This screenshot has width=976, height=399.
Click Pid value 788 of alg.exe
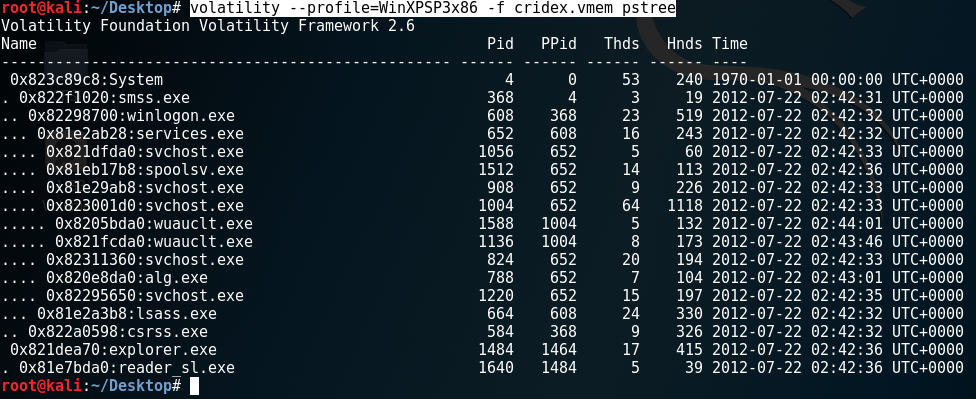click(500, 278)
